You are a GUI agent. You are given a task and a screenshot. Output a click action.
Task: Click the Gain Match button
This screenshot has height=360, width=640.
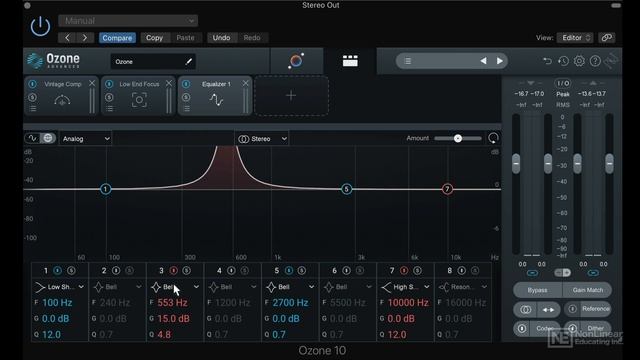(x=587, y=290)
